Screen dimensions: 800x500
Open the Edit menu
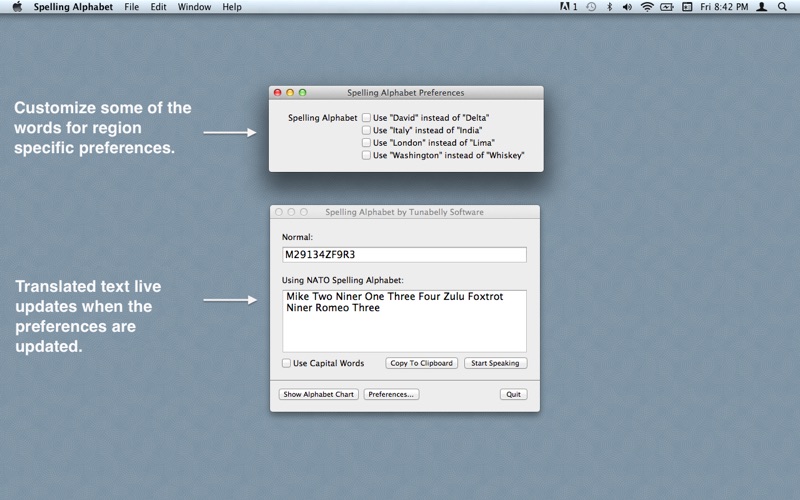(158, 7)
